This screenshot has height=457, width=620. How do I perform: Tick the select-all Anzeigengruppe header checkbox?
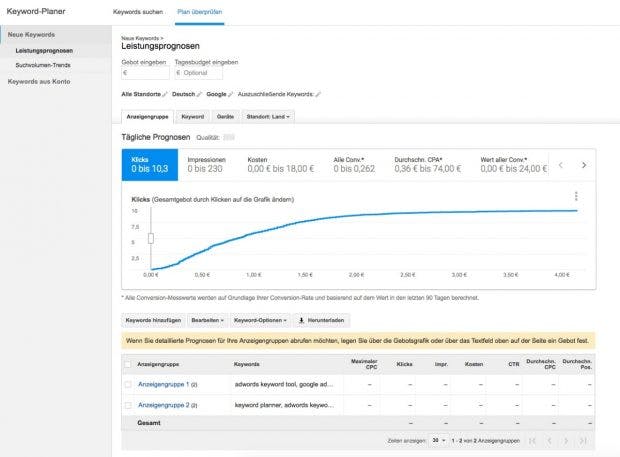click(x=127, y=364)
